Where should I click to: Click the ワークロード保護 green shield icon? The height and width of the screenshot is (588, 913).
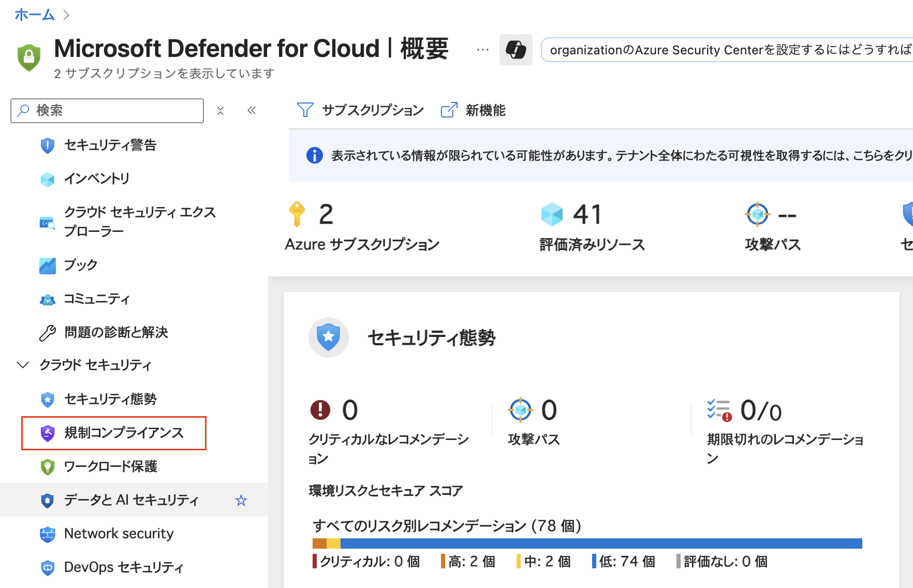click(x=48, y=466)
